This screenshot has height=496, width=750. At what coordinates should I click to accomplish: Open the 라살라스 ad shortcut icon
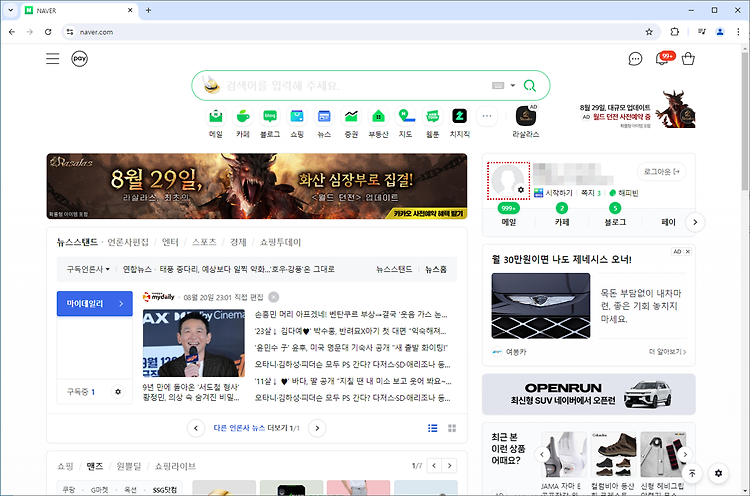point(526,116)
